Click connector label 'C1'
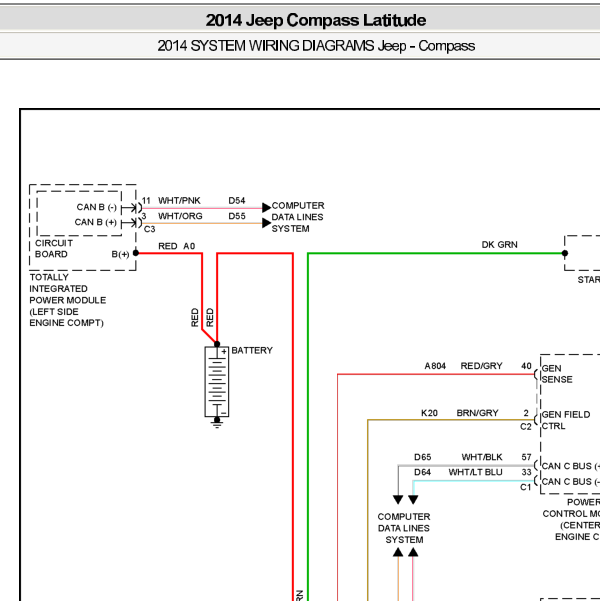Screen dimensions: 600x601 coord(526,487)
